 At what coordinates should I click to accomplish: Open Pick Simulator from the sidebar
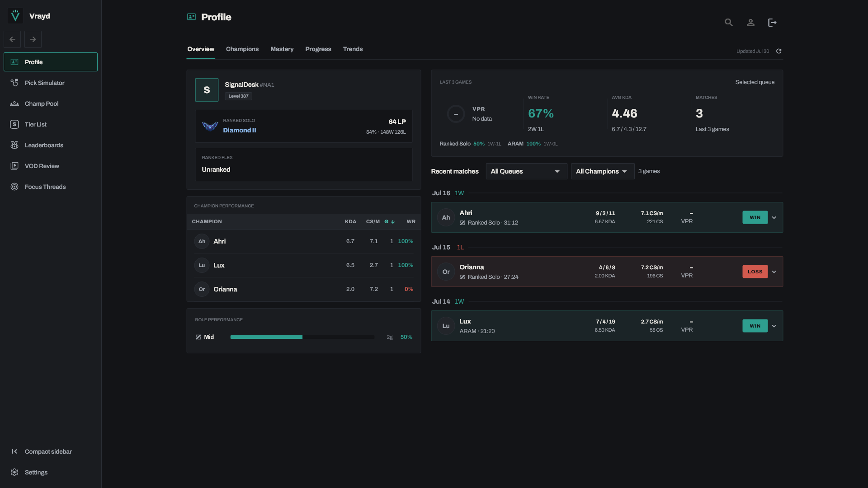[51, 83]
